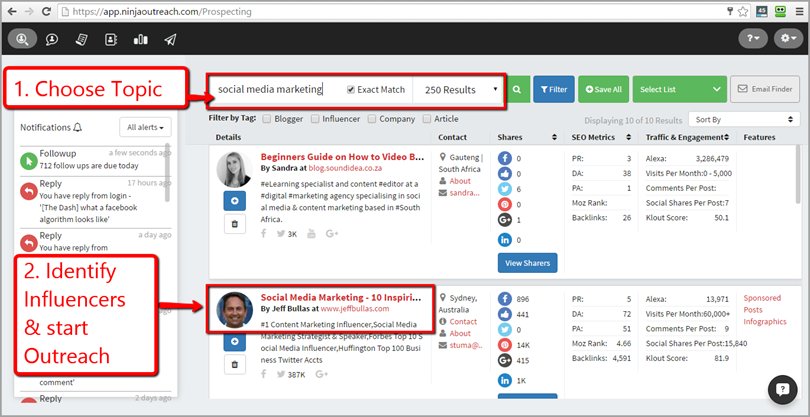The height and width of the screenshot is (417, 810).
Task: Click Sandra's profile photo thumbnail
Action: click(235, 169)
